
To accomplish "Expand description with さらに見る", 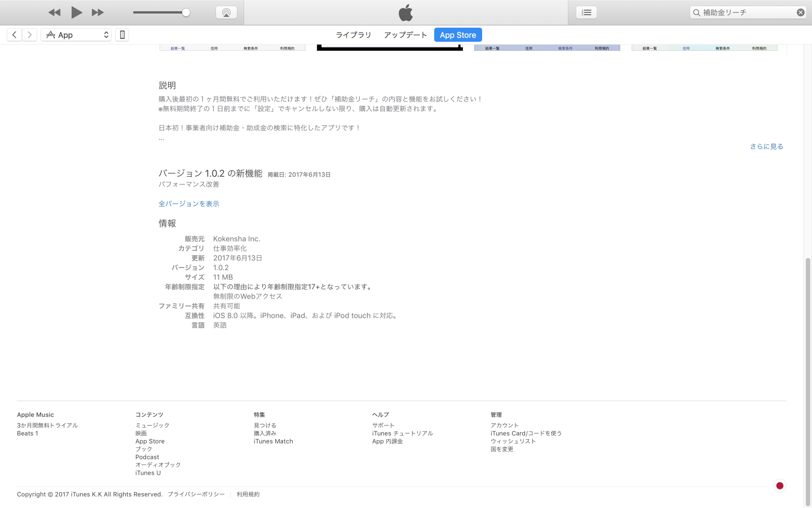I will tap(766, 146).
